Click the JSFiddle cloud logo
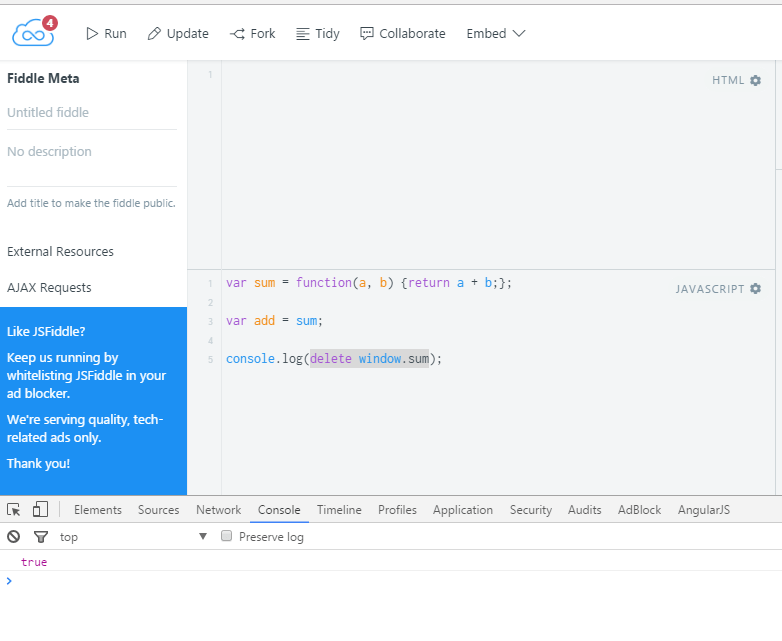This screenshot has width=782, height=641. coord(32,33)
